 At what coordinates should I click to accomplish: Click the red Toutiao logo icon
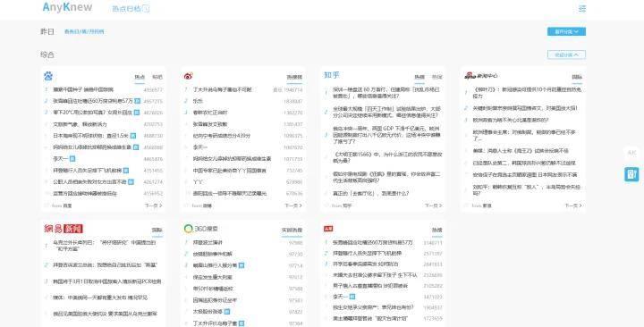tap(328, 229)
